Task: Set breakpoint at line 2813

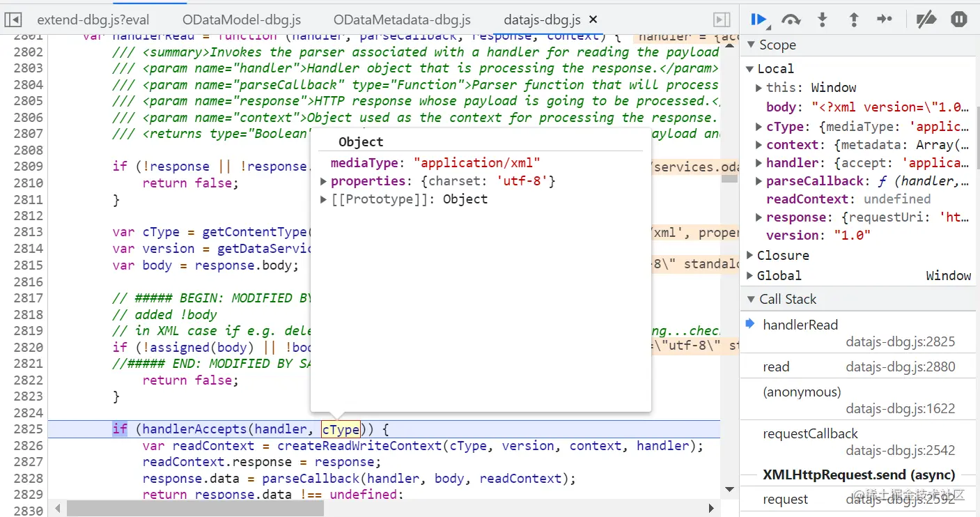Action: click(x=28, y=232)
